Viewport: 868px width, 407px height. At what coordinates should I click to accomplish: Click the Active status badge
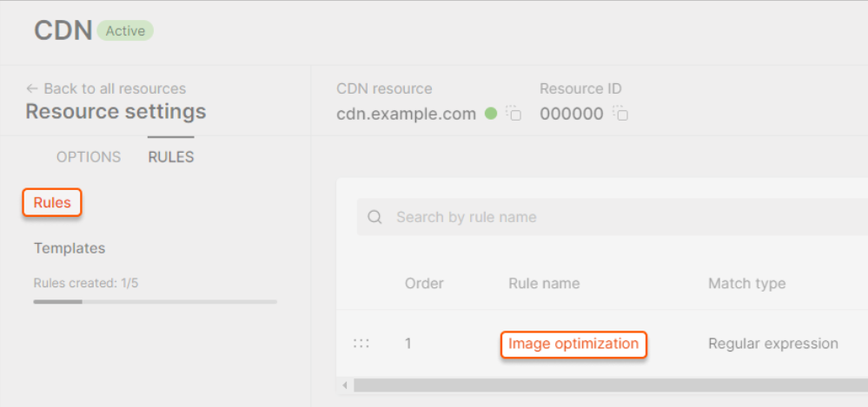(x=125, y=31)
